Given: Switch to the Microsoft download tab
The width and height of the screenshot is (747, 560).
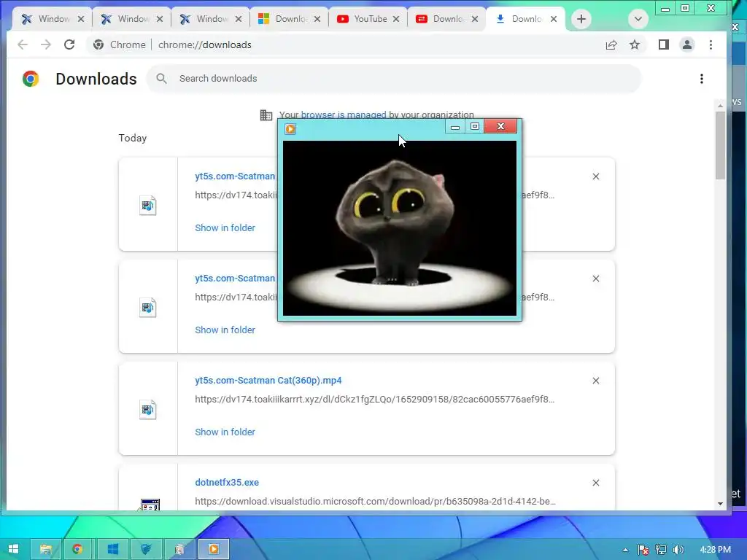Looking at the screenshot, I should pos(289,19).
